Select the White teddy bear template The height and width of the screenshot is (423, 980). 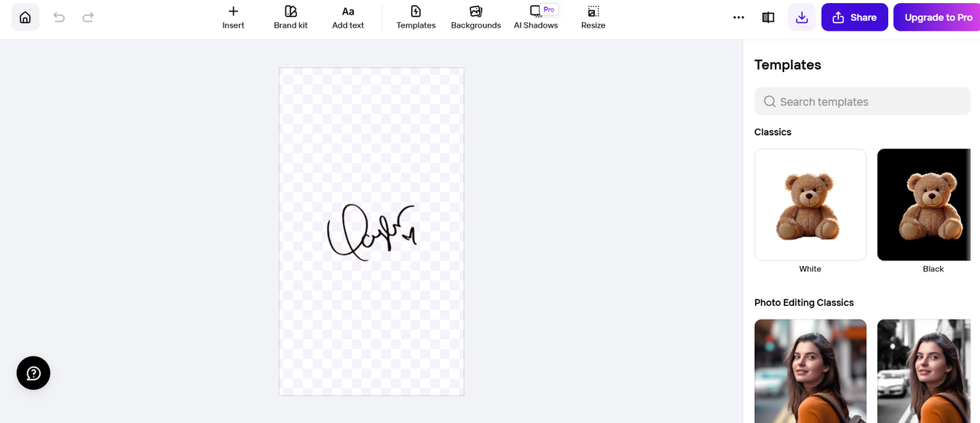pyautogui.click(x=810, y=205)
